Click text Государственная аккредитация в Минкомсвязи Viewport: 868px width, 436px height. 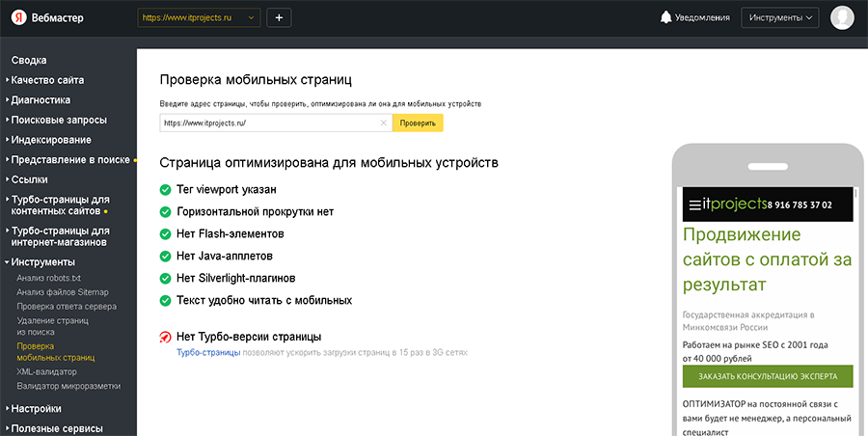click(748, 321)
